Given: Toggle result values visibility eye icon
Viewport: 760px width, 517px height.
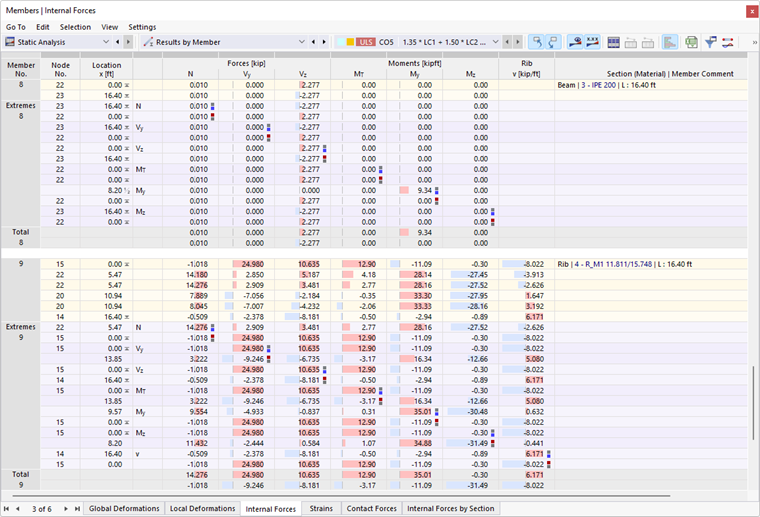Looking at the screenshot, I should [x=575, y=42].
